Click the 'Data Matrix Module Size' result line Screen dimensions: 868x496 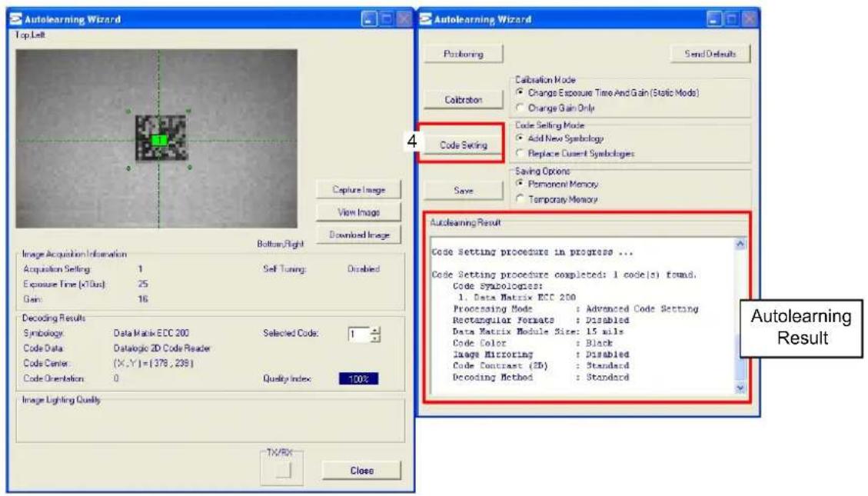tap(538, 331)
